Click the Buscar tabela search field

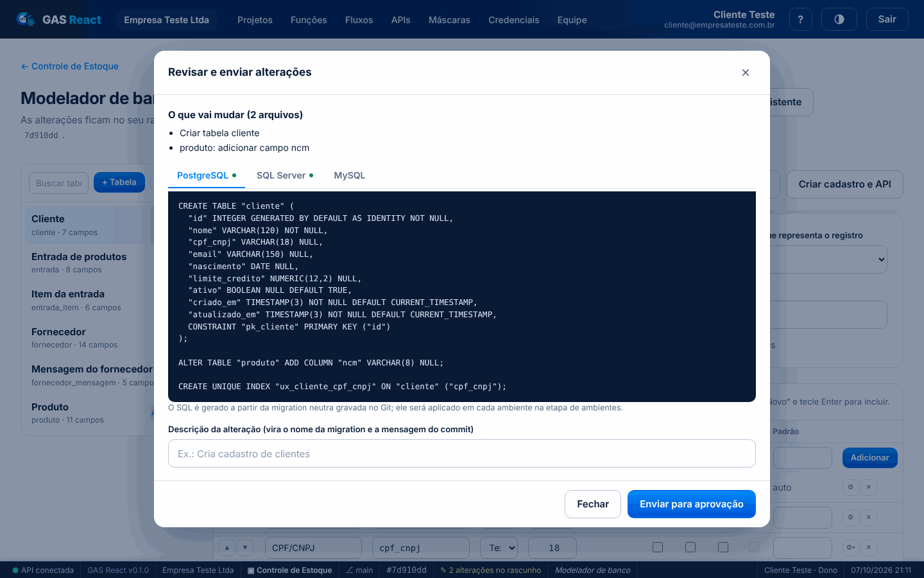(x=58, y=183)
